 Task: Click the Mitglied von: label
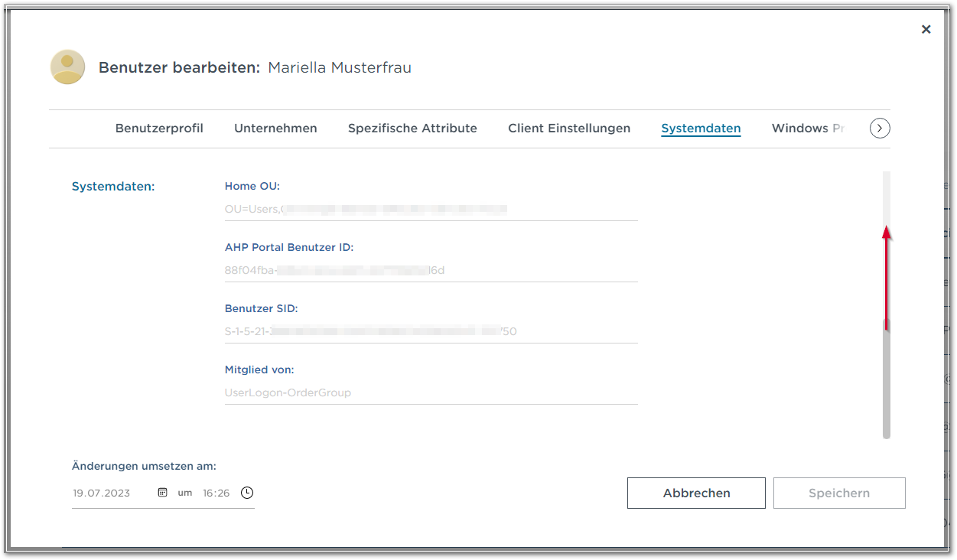click(x=259, y=370)
